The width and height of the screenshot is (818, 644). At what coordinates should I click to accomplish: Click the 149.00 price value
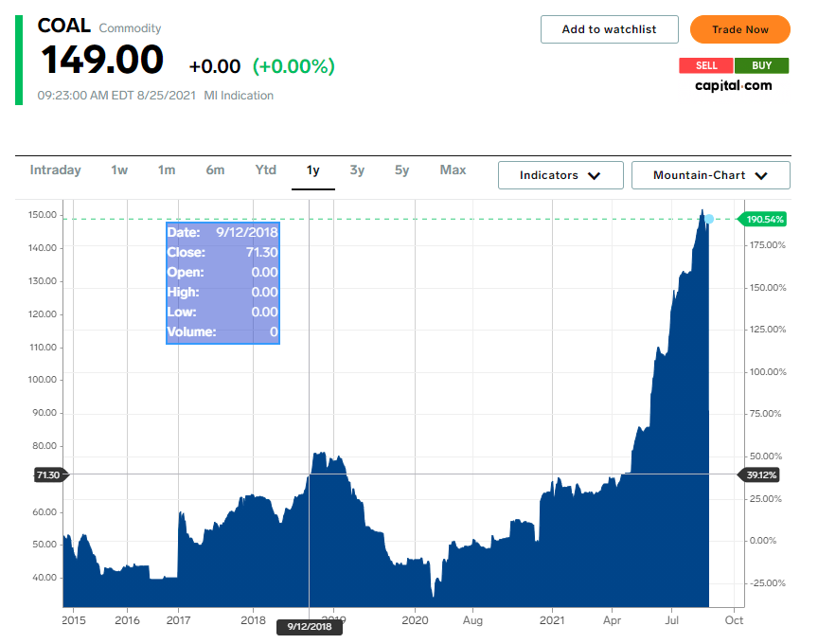[102, 60]
